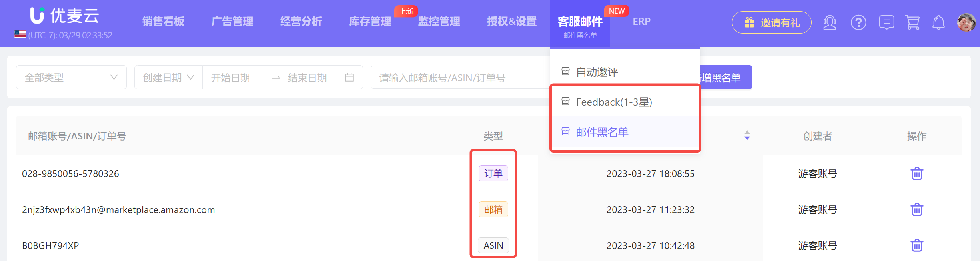The width and height of the screenshot is (980, 261).
Task: Open the 客服邮件 menu
Action: (580, 22)
